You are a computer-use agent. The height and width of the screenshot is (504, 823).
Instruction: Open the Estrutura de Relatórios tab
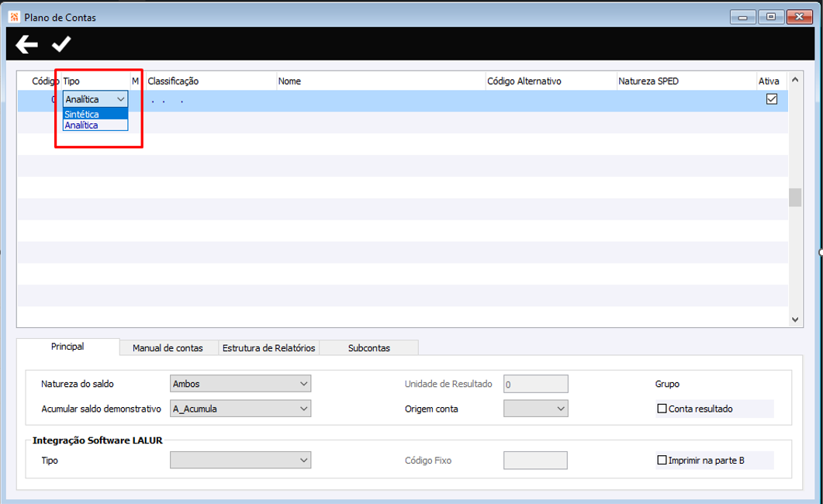(x=268, y=347)
